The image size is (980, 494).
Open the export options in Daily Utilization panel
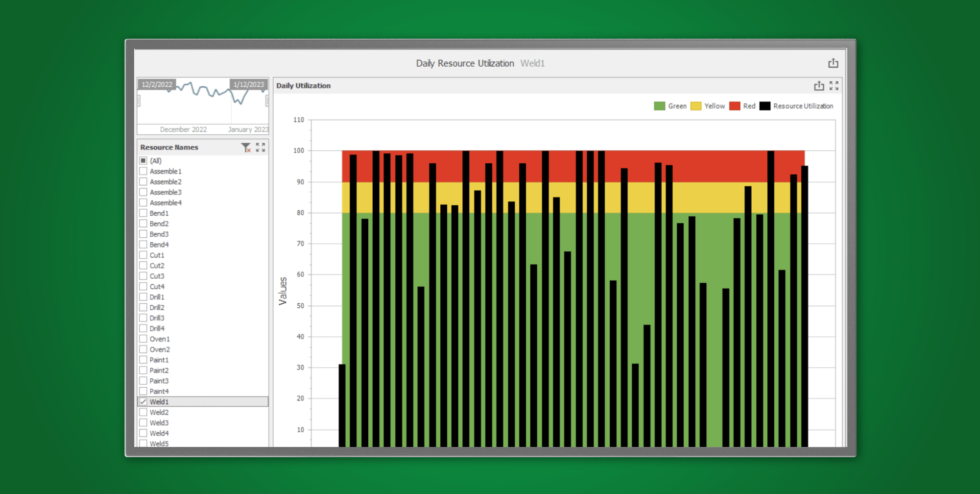coord(819,85)
